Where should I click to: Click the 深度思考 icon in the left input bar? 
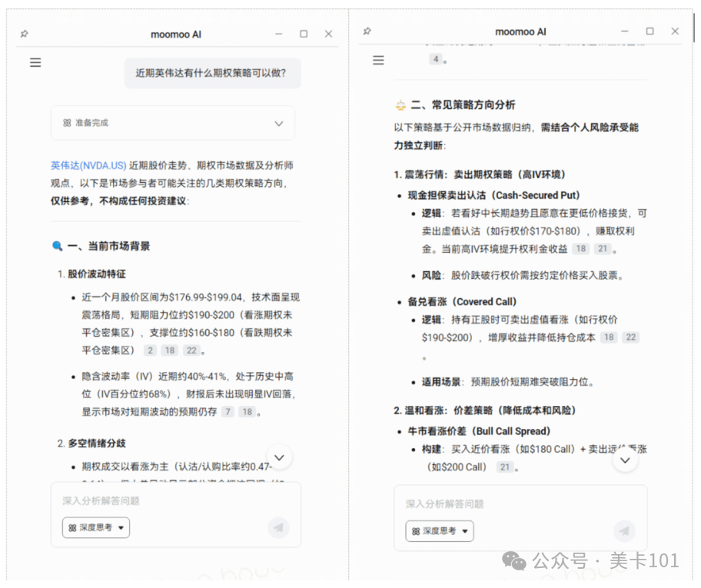[x=73, y=528]
